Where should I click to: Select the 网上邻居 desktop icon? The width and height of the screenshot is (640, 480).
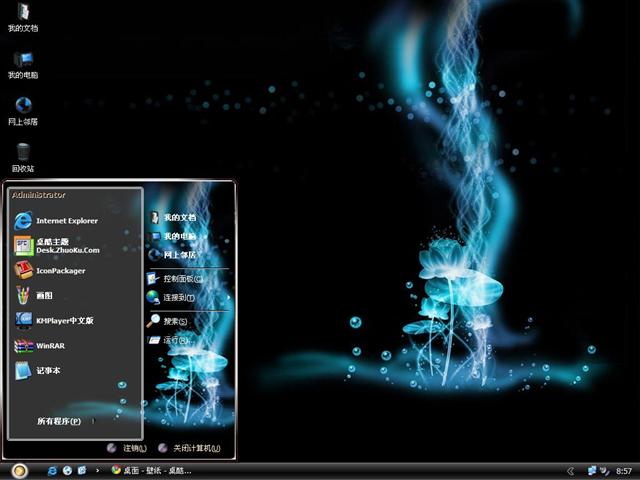[23, 106]
